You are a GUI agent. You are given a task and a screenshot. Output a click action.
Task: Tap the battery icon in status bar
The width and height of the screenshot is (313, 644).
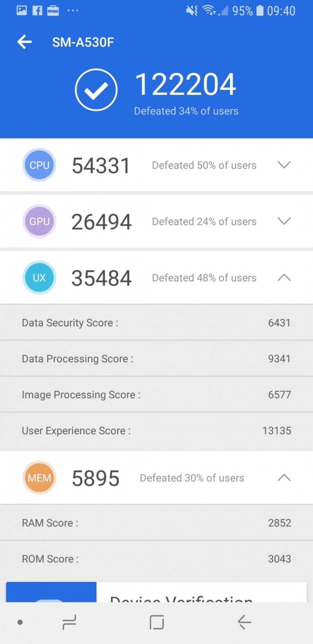[260, 11]
